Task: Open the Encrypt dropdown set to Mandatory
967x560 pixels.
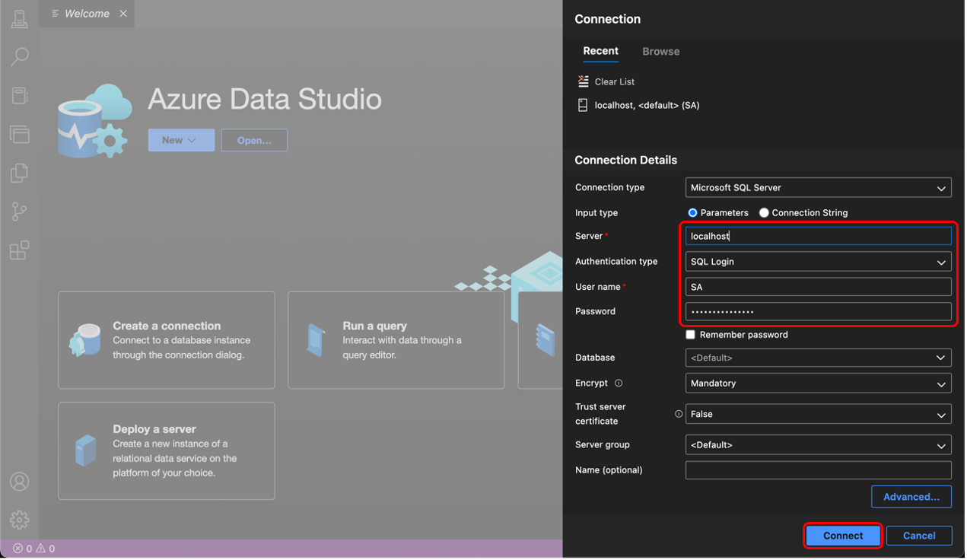Action: click(x=818, y=383)
